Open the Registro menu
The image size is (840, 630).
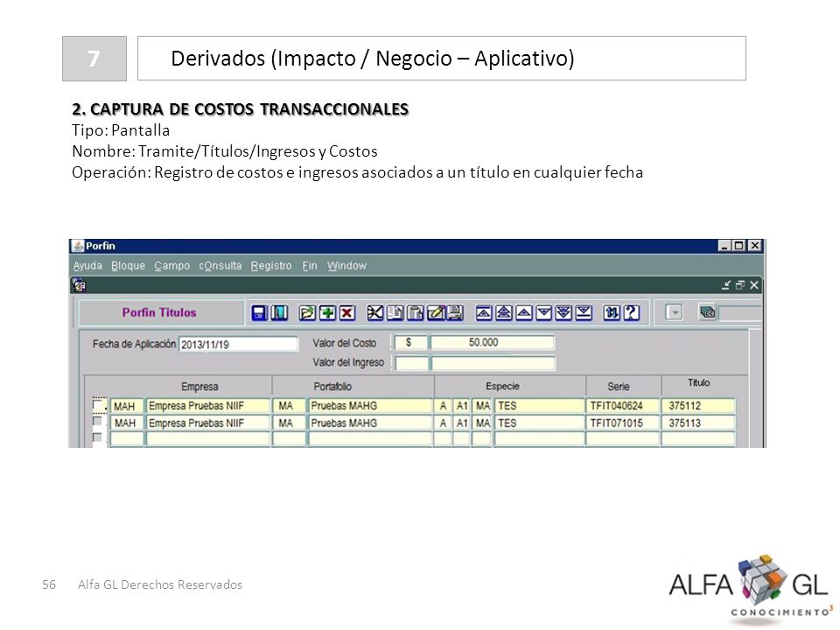tap(271, 266)
